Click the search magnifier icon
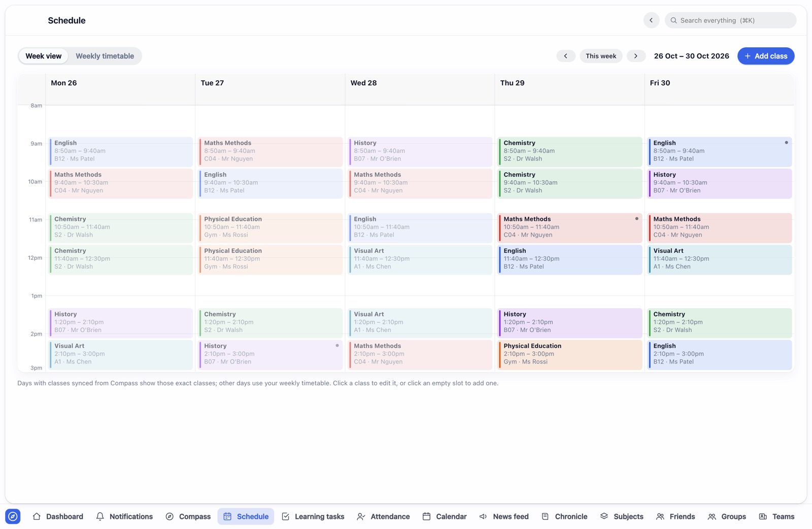The width and height of the screenshot is (812, 529). coord(673,20)
